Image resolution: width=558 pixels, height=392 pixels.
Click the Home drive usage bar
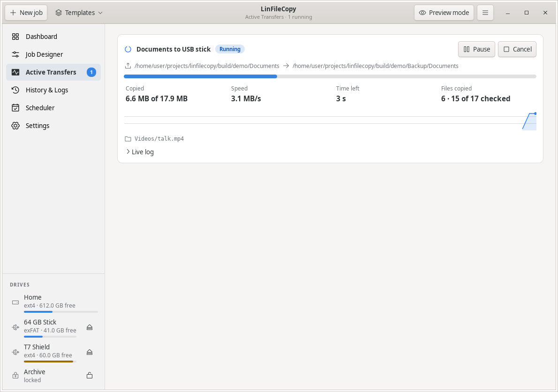[61, 312]
